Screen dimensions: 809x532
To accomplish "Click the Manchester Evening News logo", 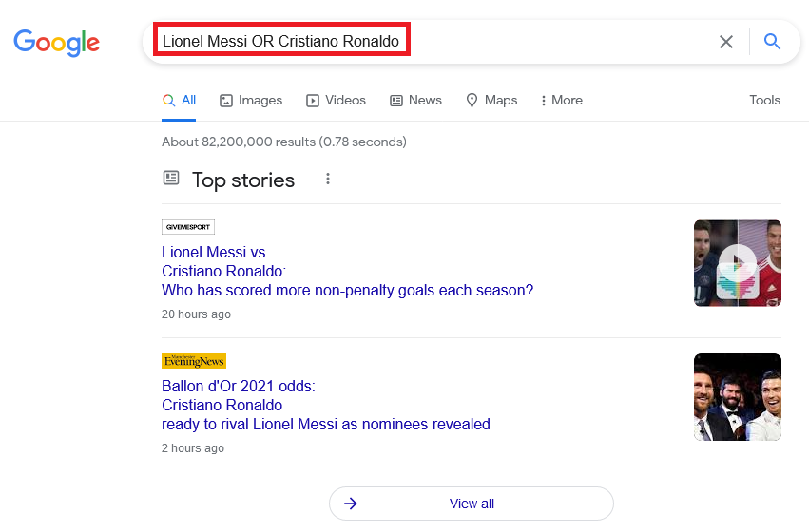I will coord(194,361).
